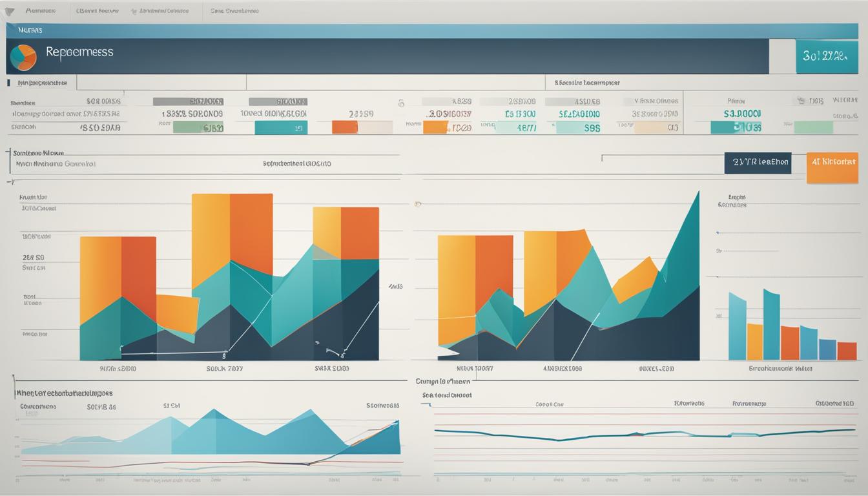Click the small icon in top-left corner

(10, 11)
